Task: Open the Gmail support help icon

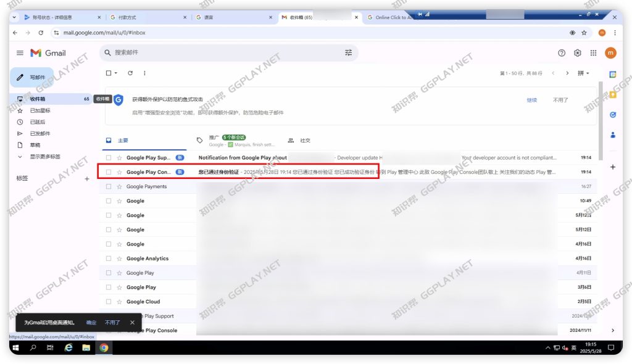Action: pyautogui.click(x=562, y=53)
